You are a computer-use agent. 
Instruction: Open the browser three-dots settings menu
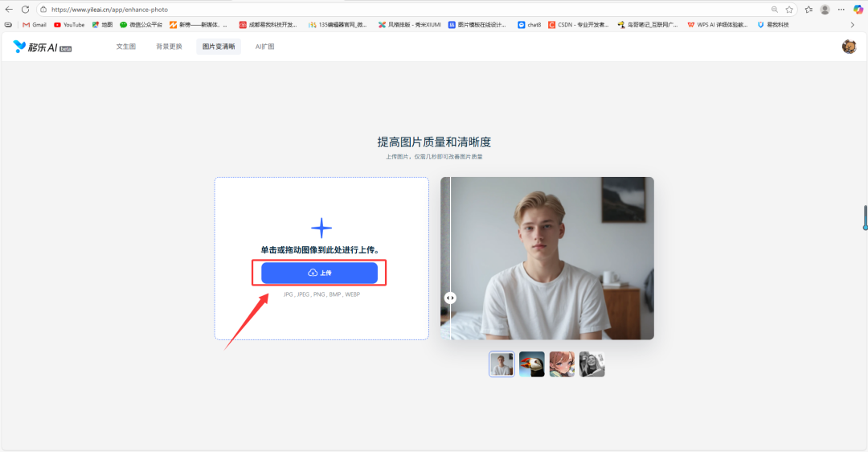841,10
